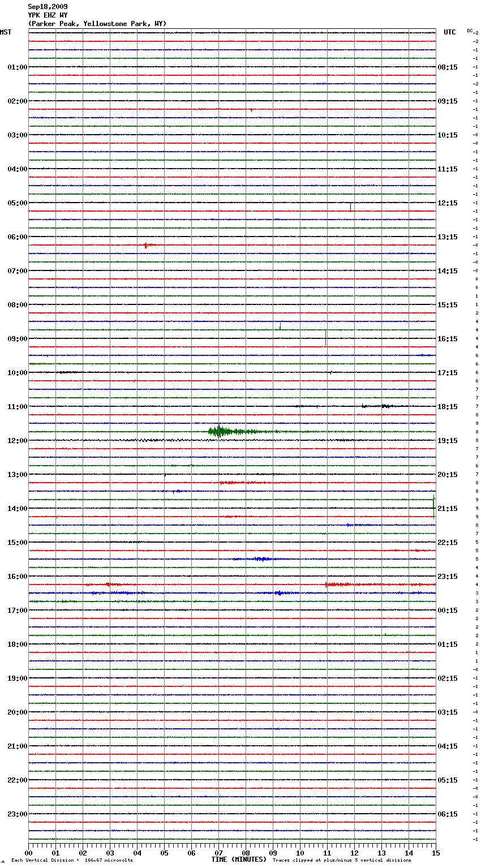Click the "UTC" column header
The height and width of the screenshot is (868, 481).
tap(450, 32)
